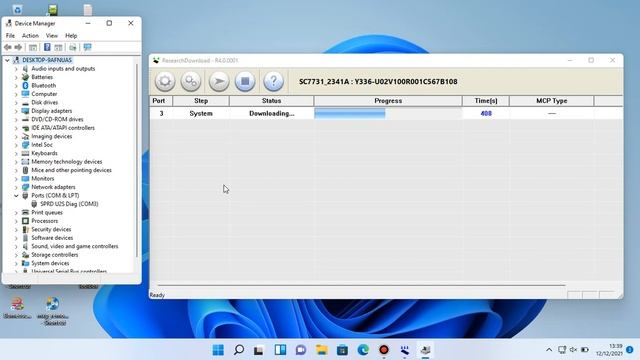Viewport: 640px width, 360px height.
Task: Click Device Manager back arrow toolbar icon
Action: 8,47
